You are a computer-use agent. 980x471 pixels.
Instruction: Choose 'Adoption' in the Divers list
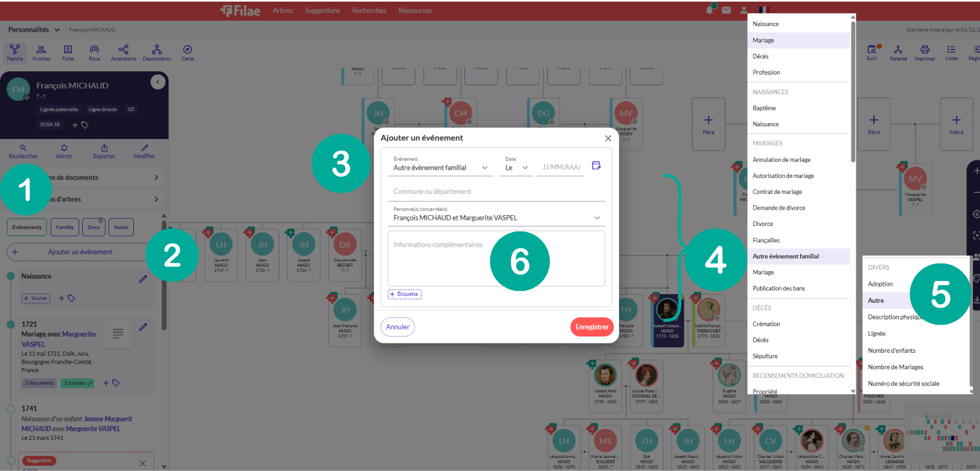point(880,284)
